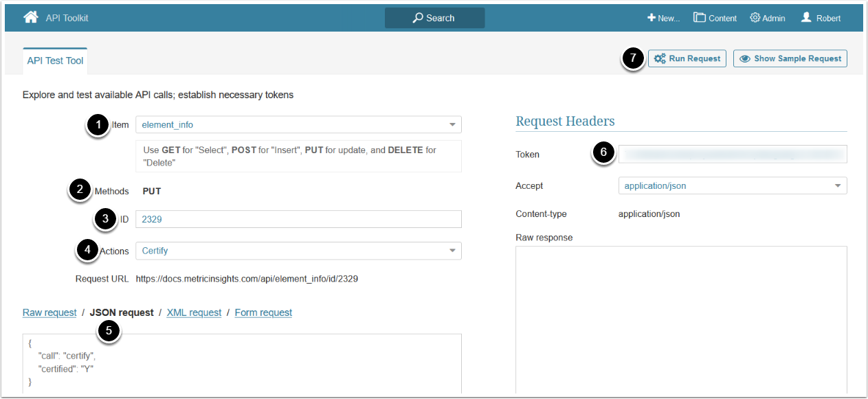868x399 pixels.
Task: Open the Admin menu
Action: [767, 18]
